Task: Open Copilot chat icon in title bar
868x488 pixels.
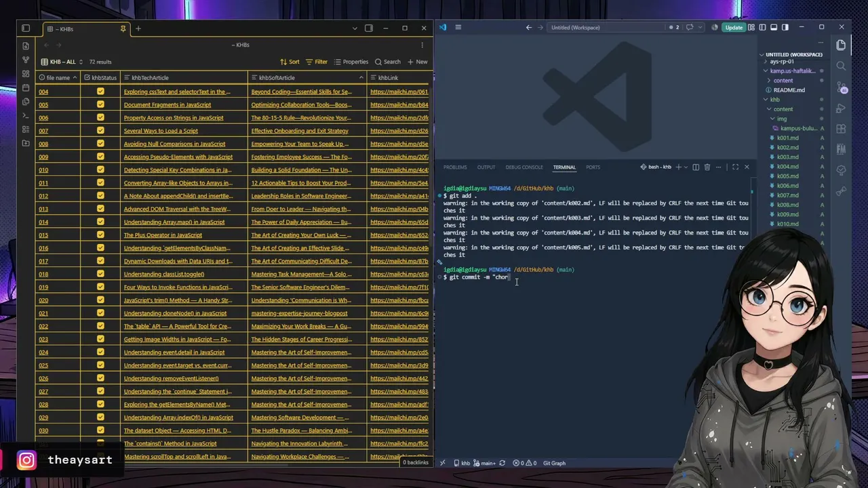Action: pos(690,28)
